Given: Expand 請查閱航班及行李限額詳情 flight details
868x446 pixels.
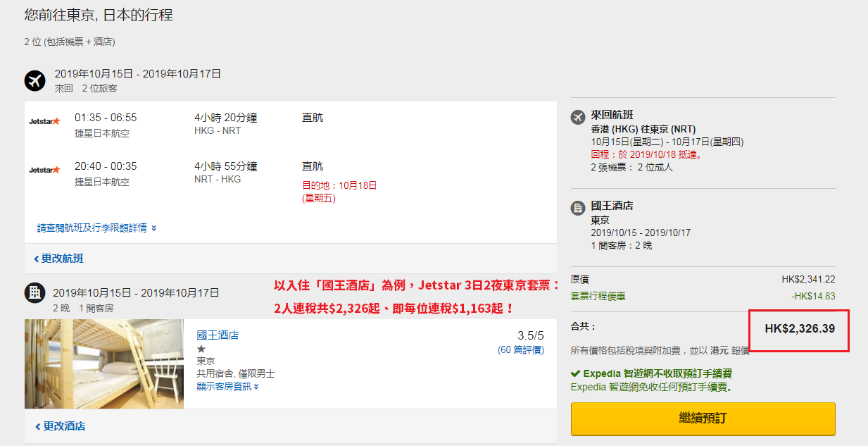Looking at the screenshot, I should (96, 228).
